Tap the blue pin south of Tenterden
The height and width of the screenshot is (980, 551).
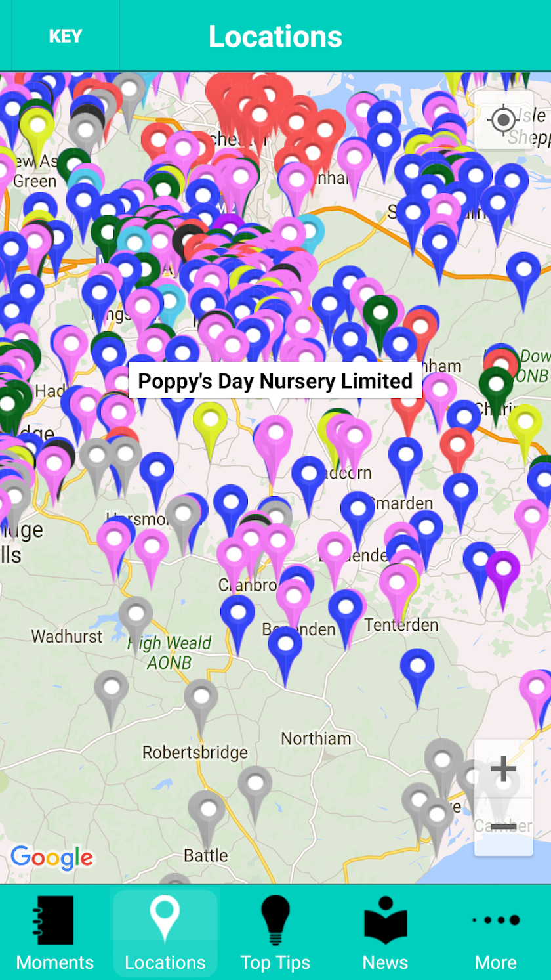417,674
